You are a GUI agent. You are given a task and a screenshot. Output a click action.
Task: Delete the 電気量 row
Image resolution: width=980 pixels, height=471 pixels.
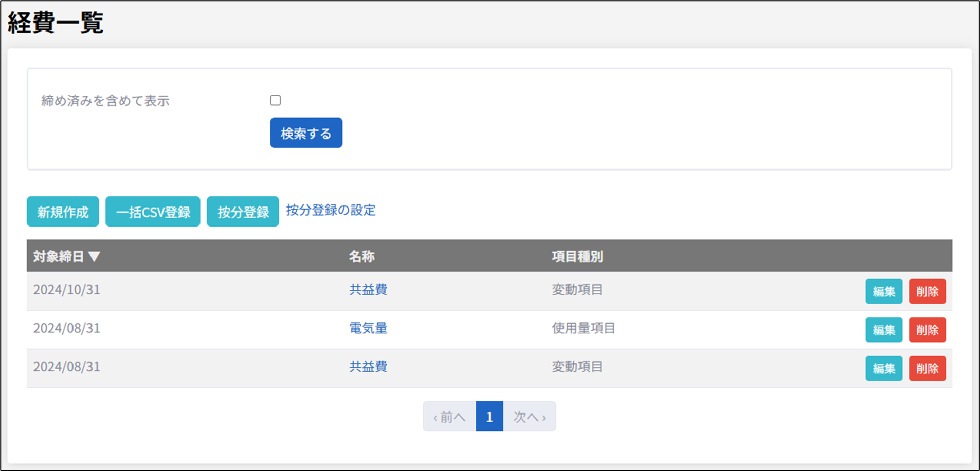pyautogui.click(x=927, y=330)
